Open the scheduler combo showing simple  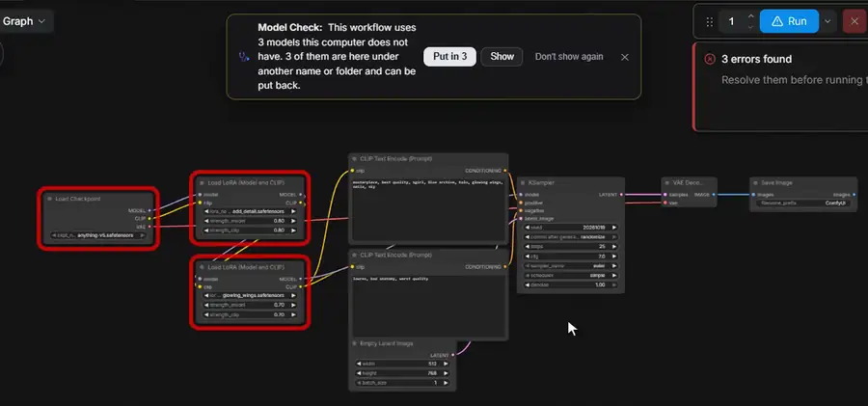point(571,275)
